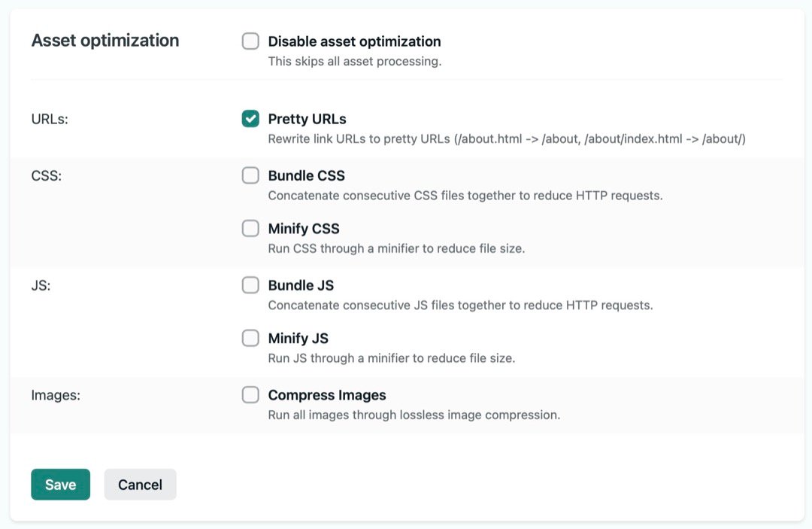Enable Compress Images
Image resolution: width=812 pixels, height=529 pixels.
[x=250, y=394]
